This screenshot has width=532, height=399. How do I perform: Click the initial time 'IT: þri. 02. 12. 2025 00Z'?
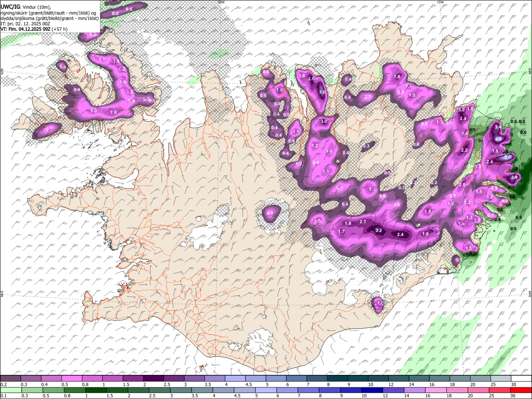click(25, 24)
